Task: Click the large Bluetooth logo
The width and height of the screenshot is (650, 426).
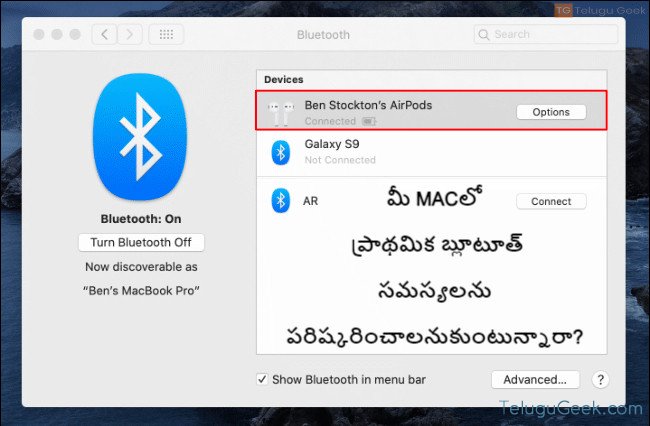Action: click(x=141, y=137)
